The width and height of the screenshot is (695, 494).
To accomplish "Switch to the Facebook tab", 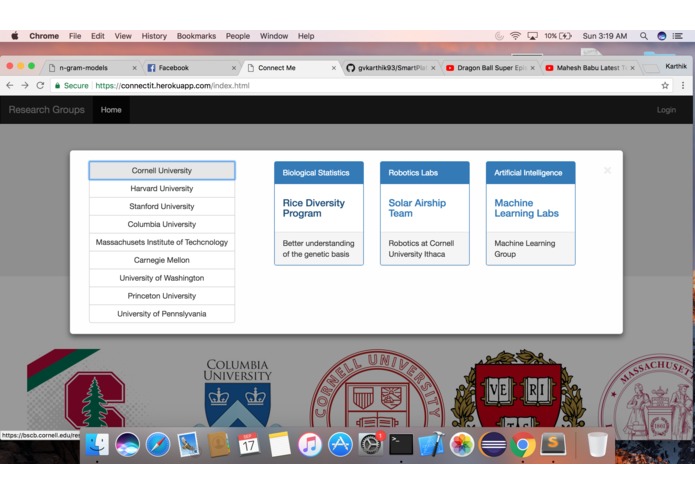I will click(x=191, y=68).
